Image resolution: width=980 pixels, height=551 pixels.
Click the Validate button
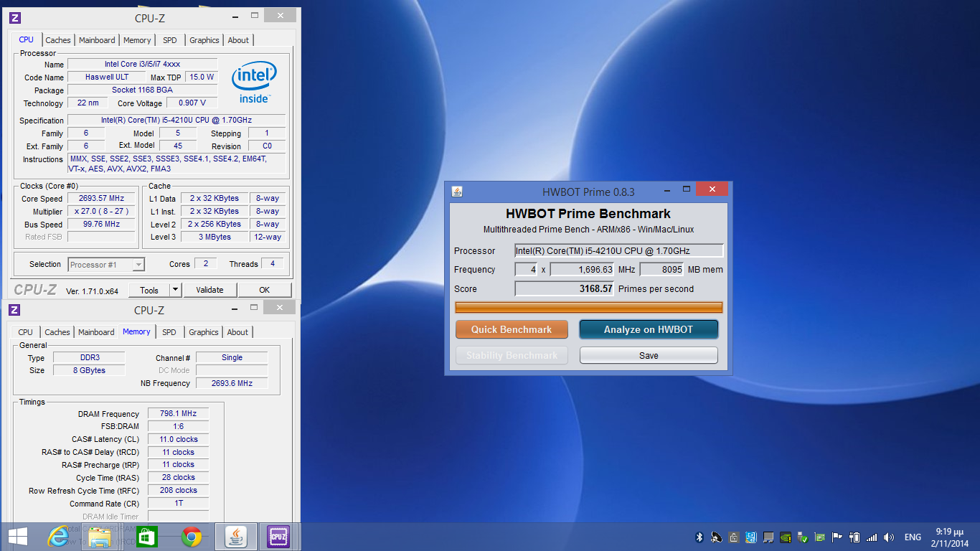[209, 290]
